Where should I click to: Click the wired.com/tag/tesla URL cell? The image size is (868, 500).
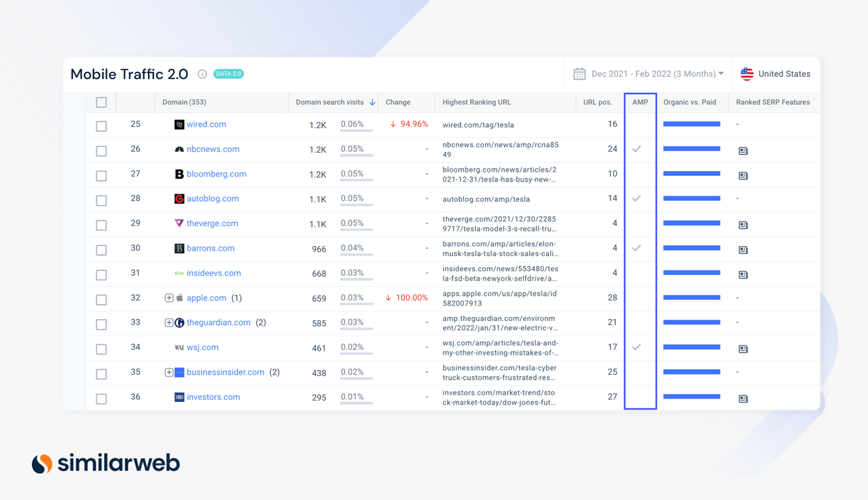[478, 125]
